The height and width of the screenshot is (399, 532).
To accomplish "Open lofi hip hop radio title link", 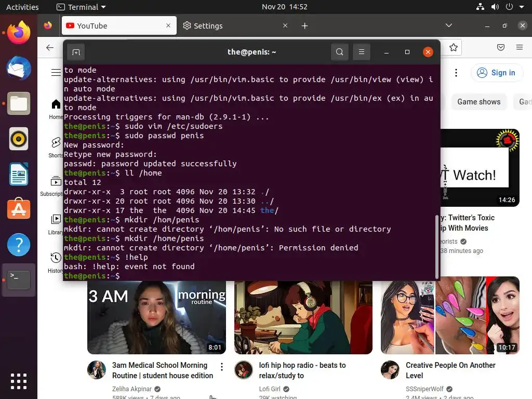I will pyautogui.click(x=302, y=370).
